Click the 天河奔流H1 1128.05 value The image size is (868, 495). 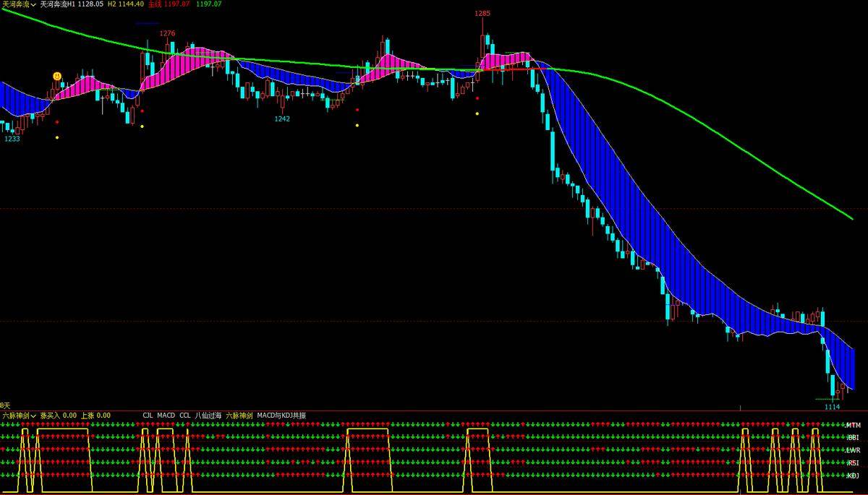pos(72,4)
